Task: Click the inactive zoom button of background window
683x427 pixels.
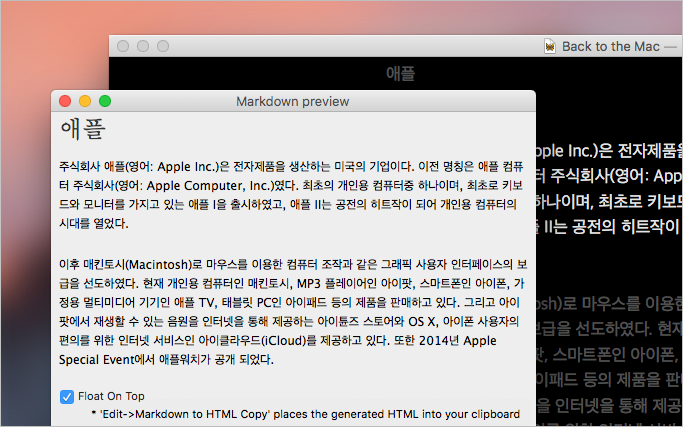Action: (163, 46)
